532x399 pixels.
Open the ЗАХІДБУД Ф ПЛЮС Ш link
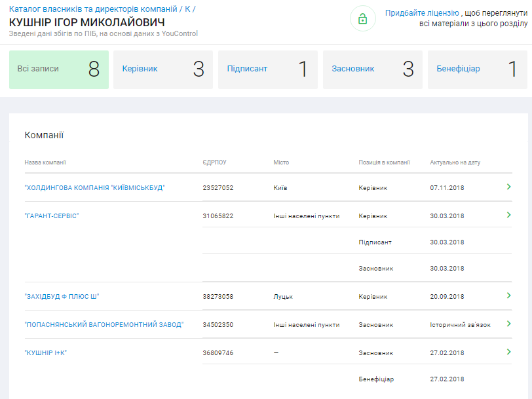coord(62,296)
